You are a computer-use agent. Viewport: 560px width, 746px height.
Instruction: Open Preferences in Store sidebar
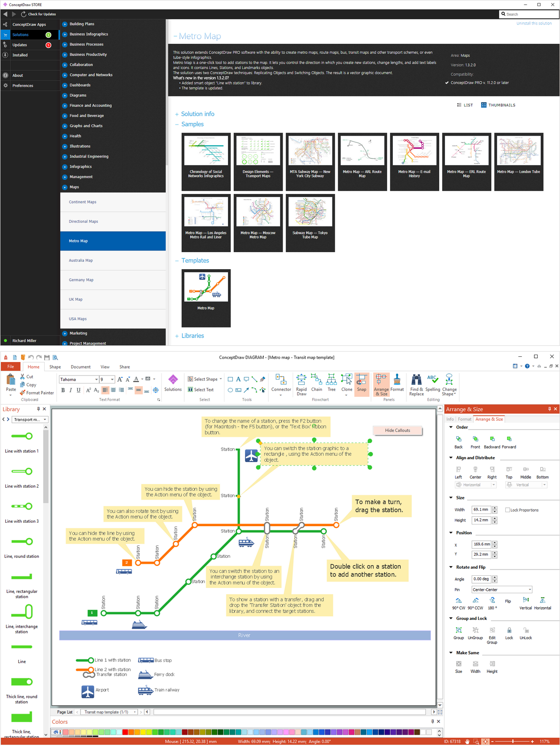coord(30,85)
